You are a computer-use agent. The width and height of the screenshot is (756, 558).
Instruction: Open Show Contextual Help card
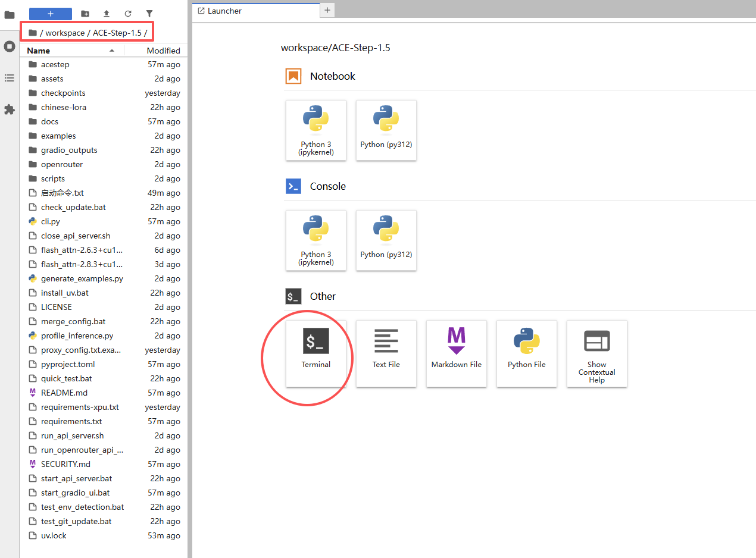point(596,353)
